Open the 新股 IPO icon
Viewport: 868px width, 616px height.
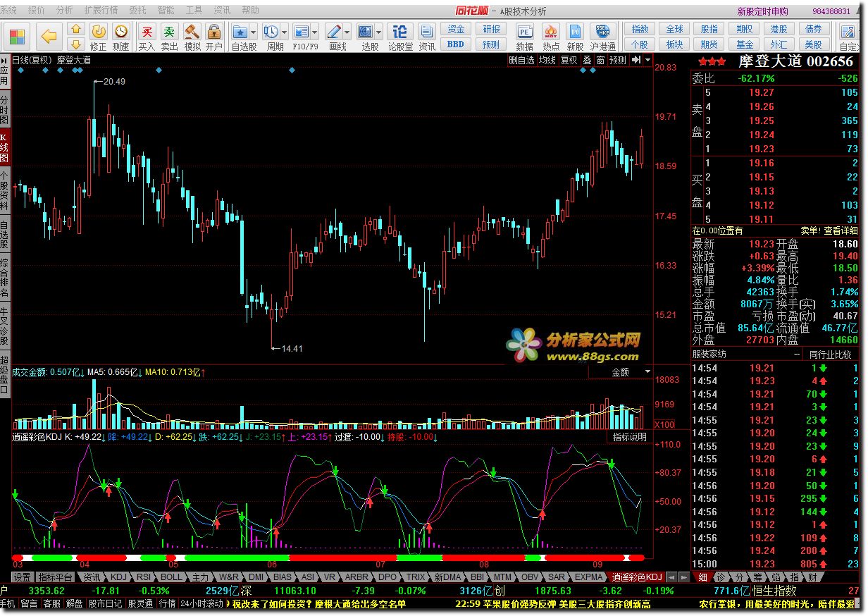tap(575, 31)
